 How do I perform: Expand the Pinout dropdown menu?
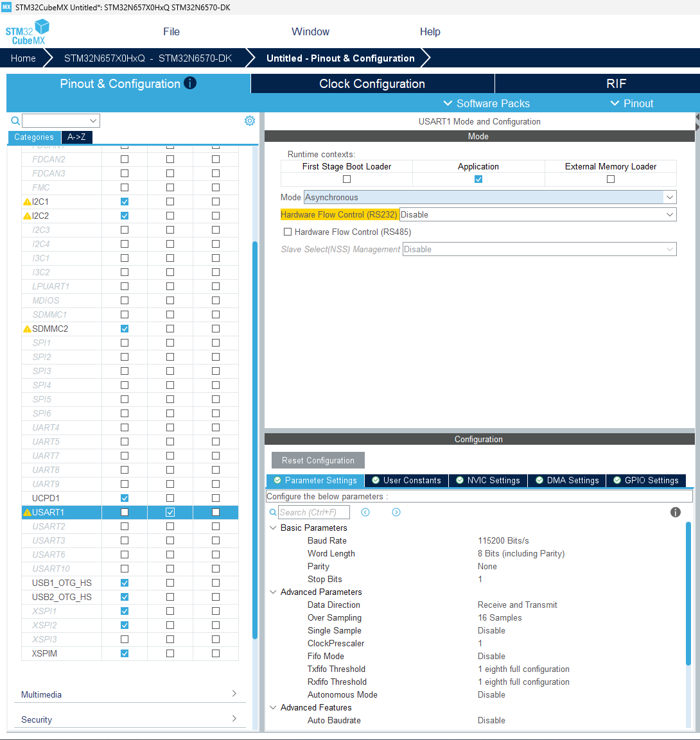pyautogui.click(x=631, y=103)
